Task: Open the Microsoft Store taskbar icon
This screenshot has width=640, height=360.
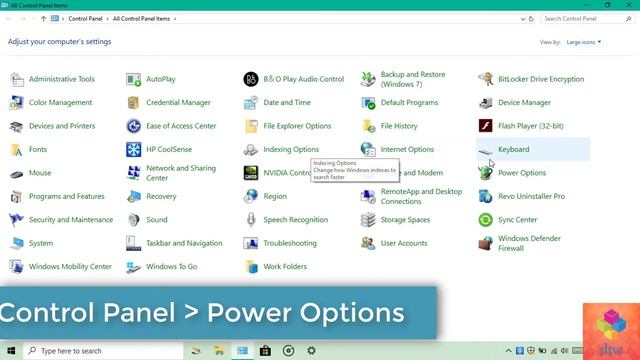Action: 265,351
